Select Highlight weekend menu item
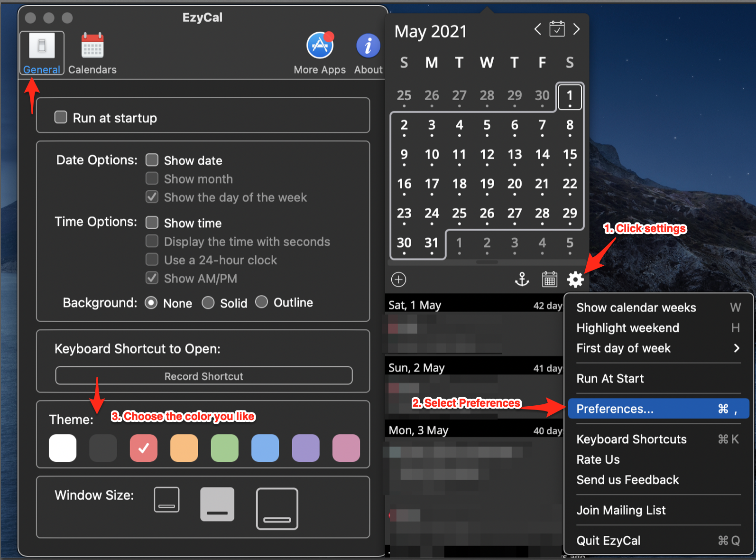 tap(658, 328)
